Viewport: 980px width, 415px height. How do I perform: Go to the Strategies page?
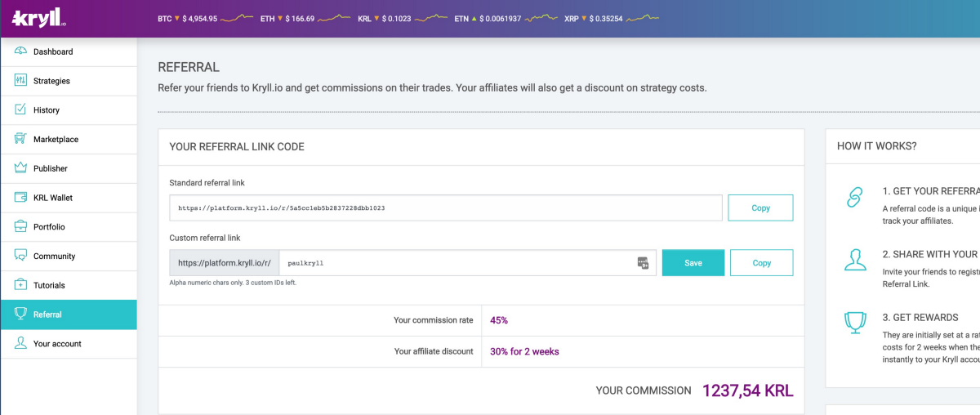coord(69,81)
